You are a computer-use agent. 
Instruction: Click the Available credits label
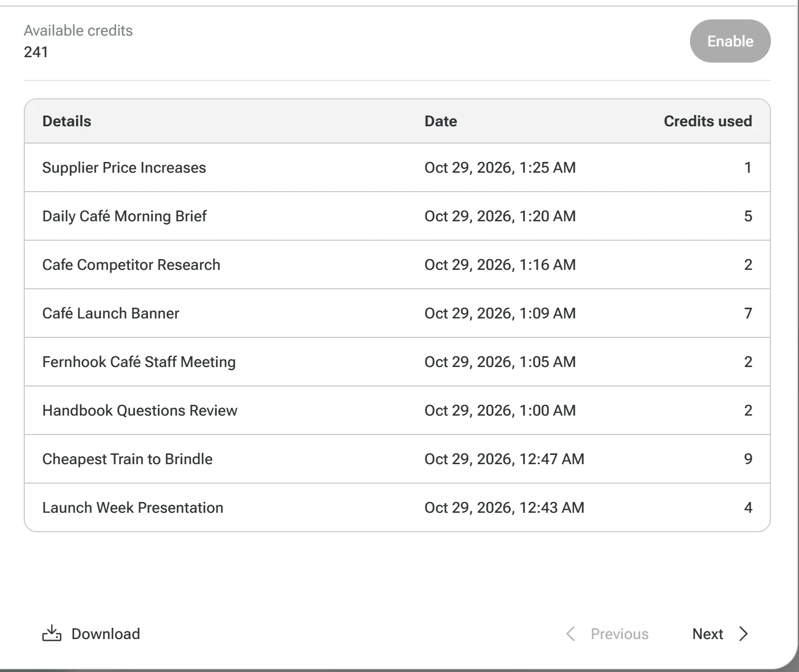78,30
